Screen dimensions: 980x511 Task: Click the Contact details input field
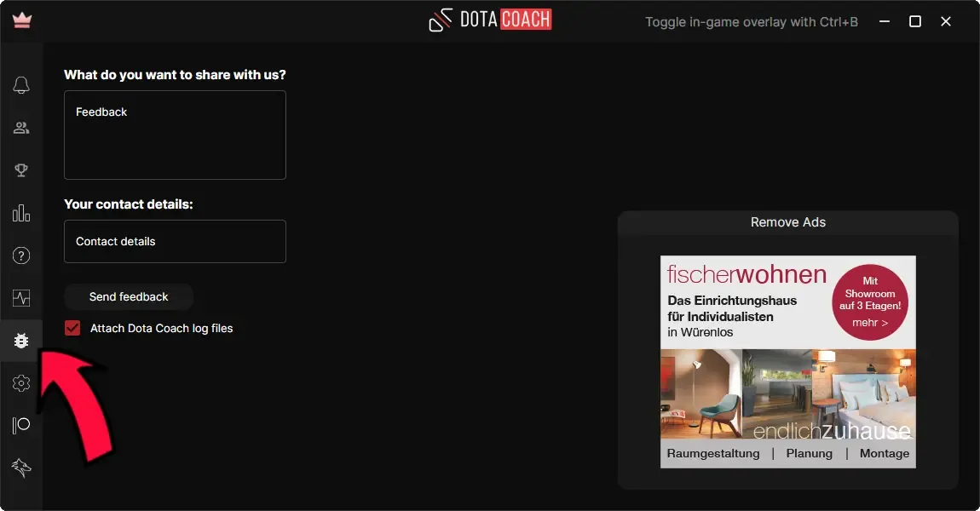pyautogui.click(x=175, y=242)
